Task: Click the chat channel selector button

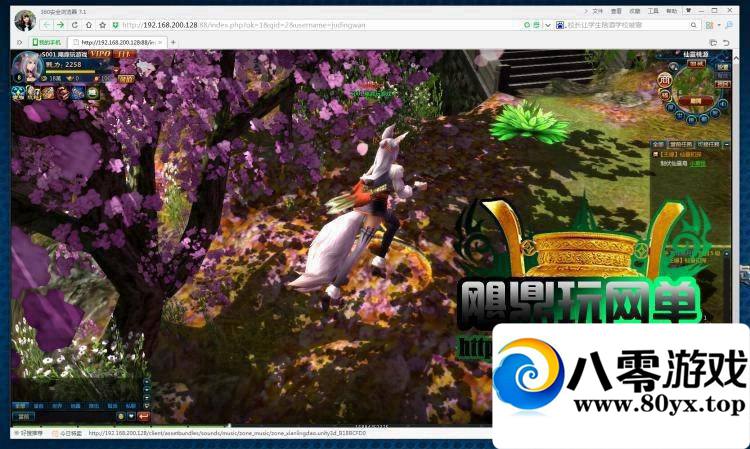Action: 23,416
